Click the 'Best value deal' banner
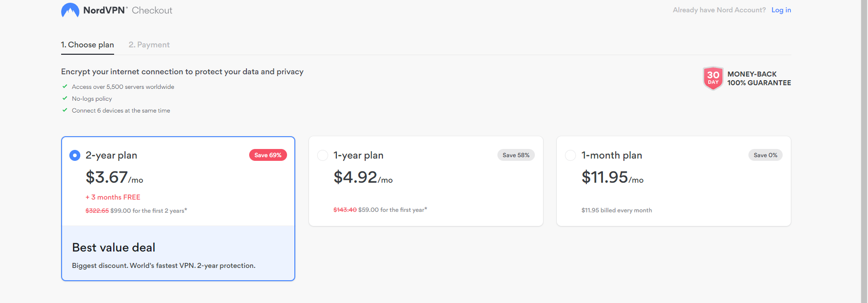868x303 pixels. pos(178,253)
